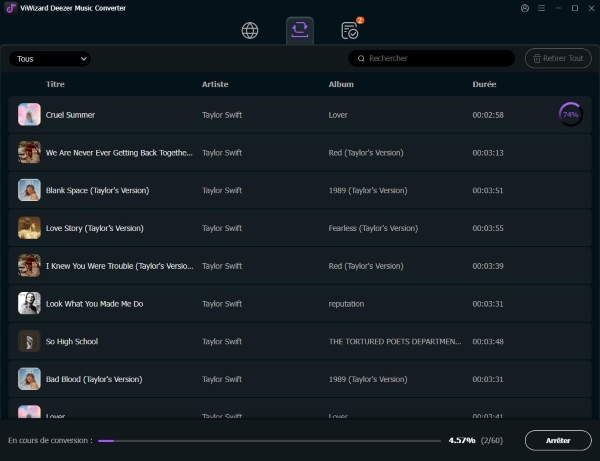
Task: Click the Blank Space album cover
Action: [x=29, y=190]
